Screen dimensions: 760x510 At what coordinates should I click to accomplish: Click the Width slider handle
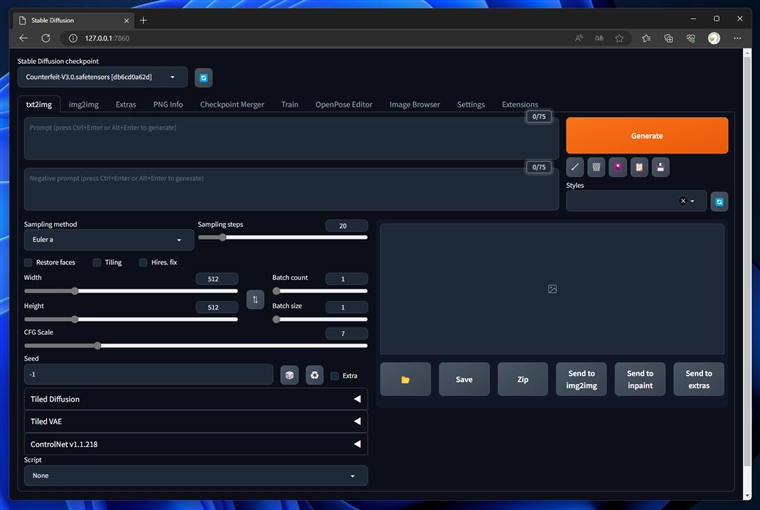(75, 291)
